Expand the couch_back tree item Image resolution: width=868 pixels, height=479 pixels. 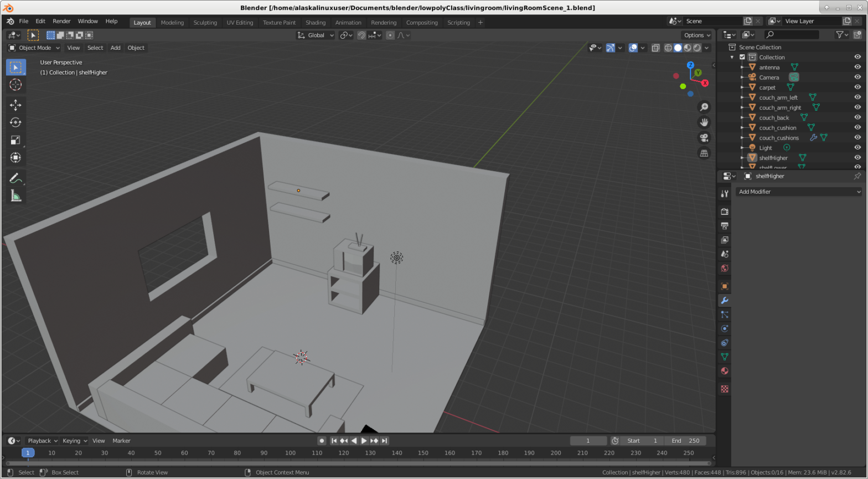pos(742,117)
